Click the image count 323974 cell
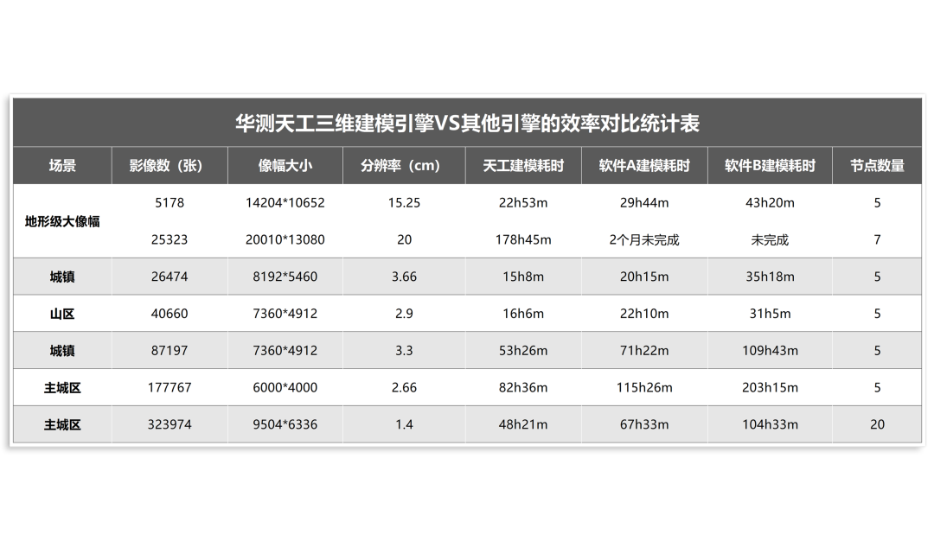The image size is (934, 560). [x=170, y=424]
